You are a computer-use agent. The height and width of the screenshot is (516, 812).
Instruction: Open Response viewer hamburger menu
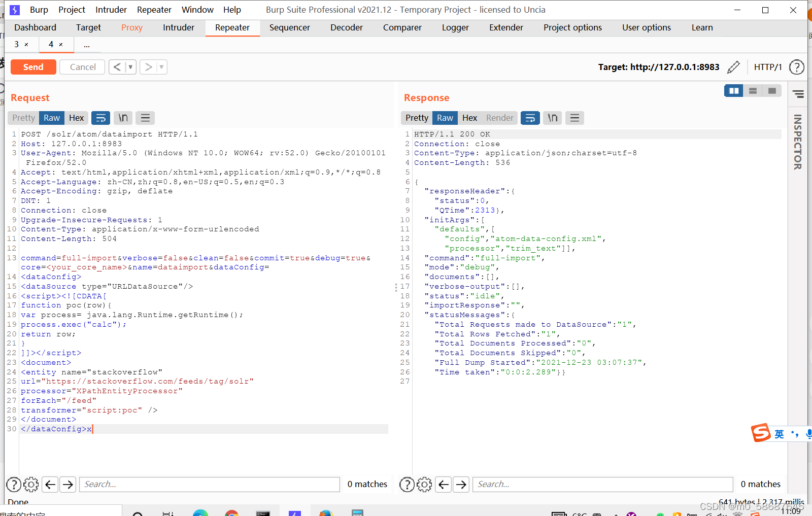tap(575, 118)
